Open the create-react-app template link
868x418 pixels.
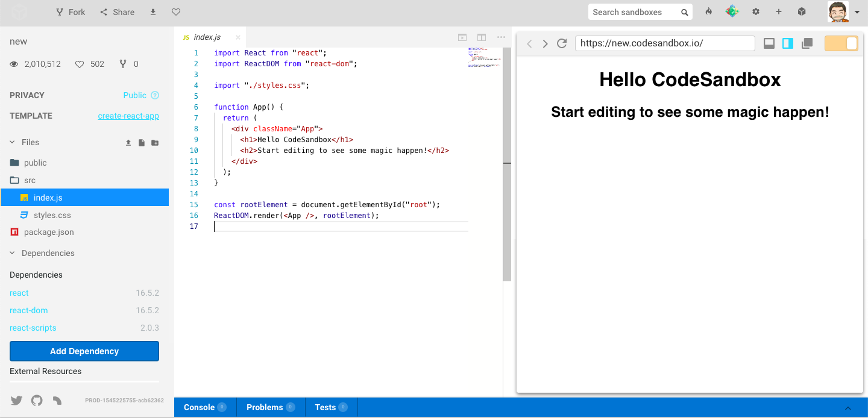(x=128, y=116)
